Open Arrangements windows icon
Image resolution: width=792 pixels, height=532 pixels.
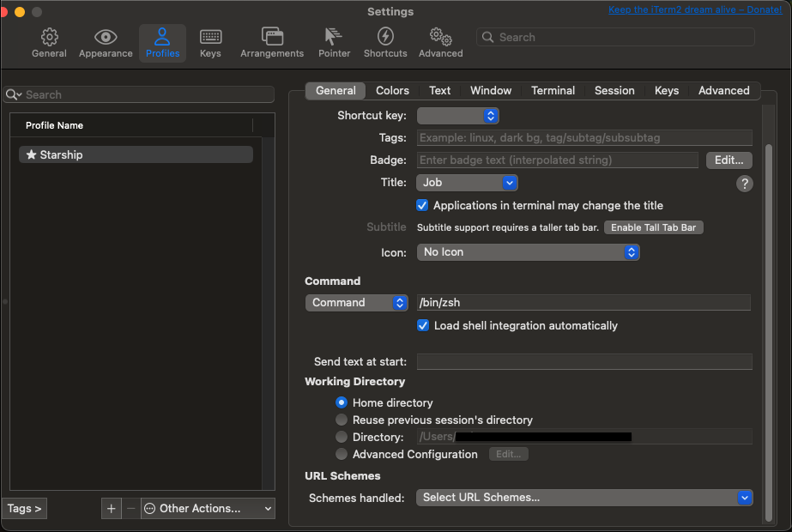click(272, 36)
